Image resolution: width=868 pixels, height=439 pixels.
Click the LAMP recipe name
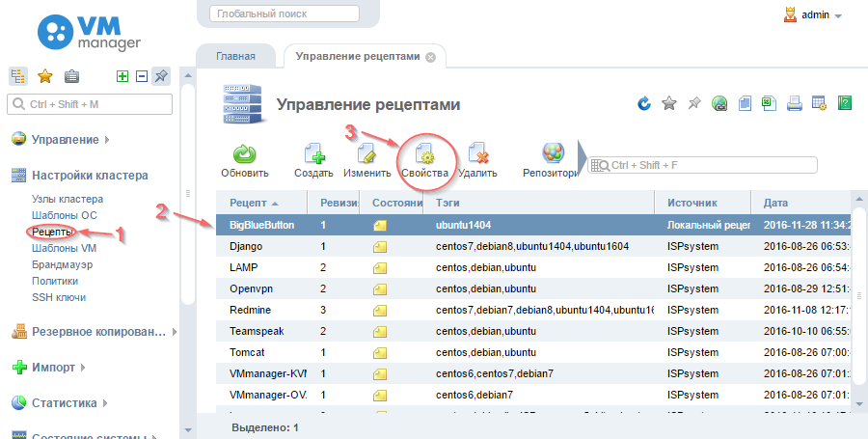point(244,267)
